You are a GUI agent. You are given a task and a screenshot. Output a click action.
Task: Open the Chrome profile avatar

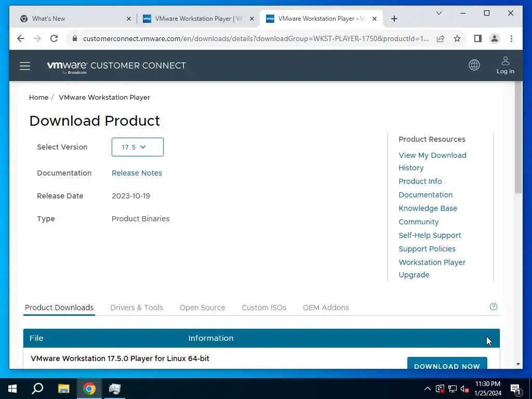(495, 38)
